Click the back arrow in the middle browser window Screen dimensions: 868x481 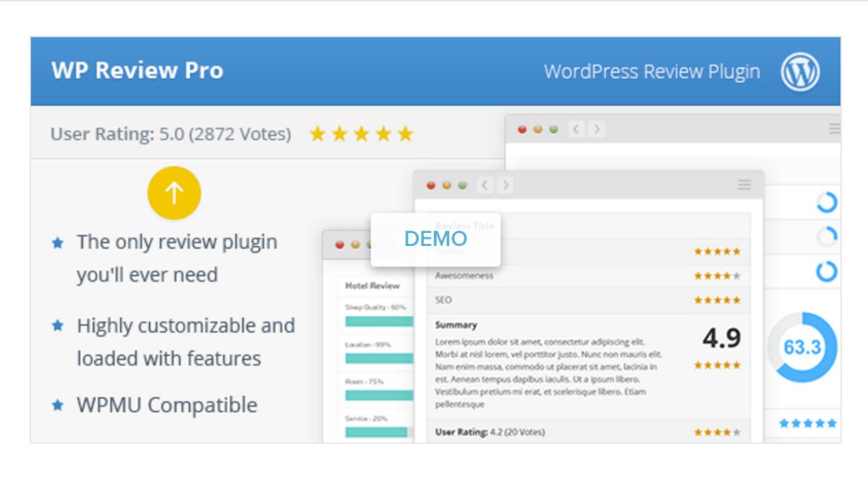point(484,185)
